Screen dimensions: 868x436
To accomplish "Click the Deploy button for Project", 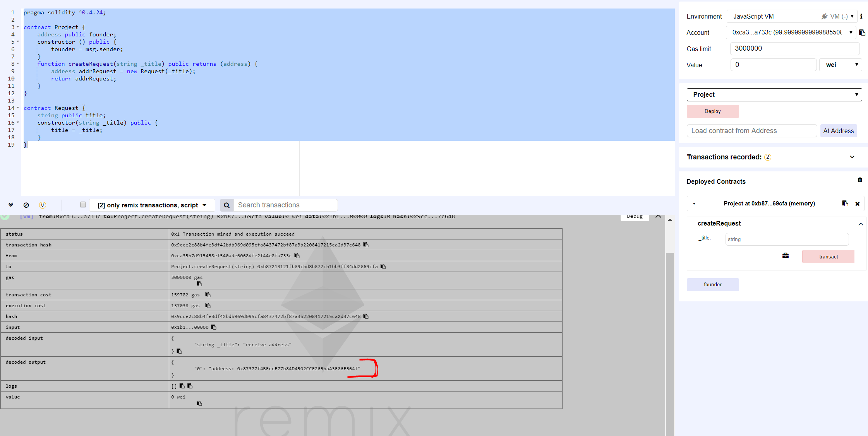I will point(713,111).
